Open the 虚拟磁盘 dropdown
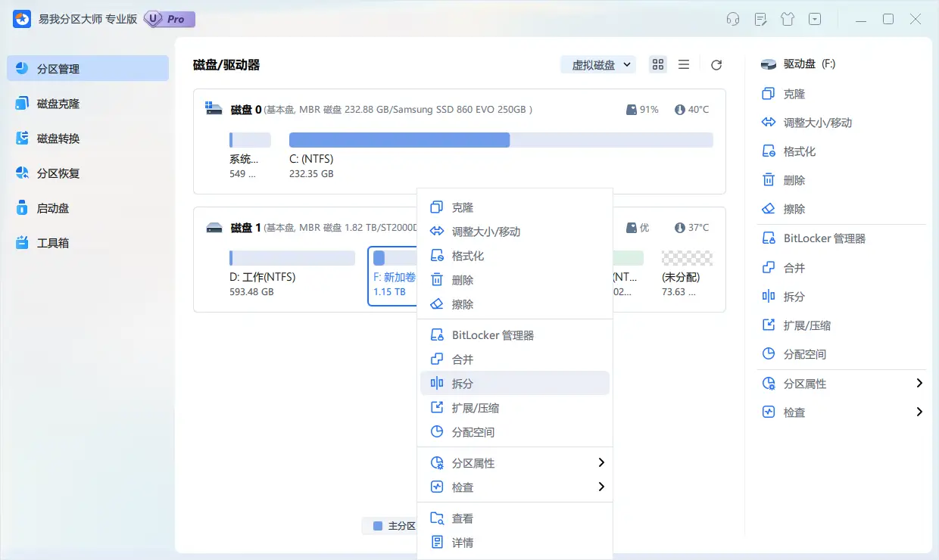 pos(597,64)
